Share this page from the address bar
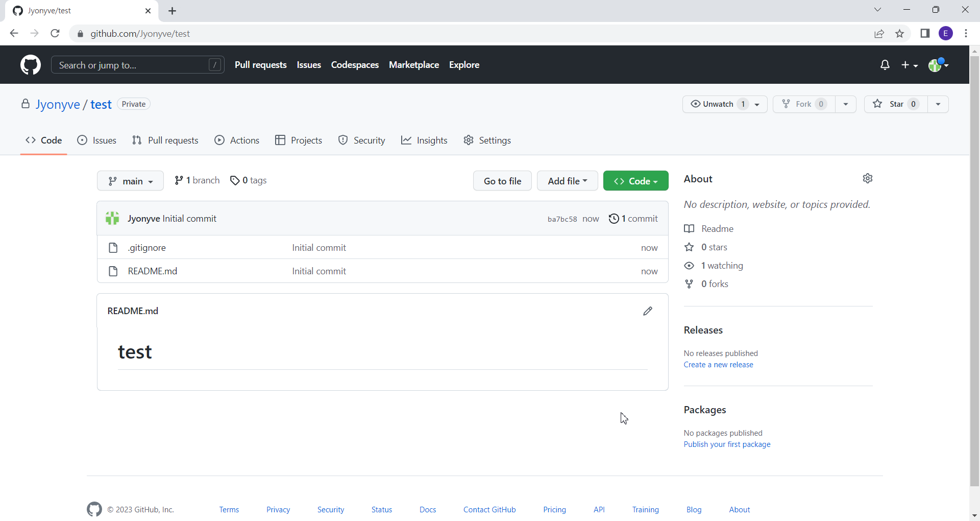The width and height of the screenshot is (980, 521). tap(879, 34)
